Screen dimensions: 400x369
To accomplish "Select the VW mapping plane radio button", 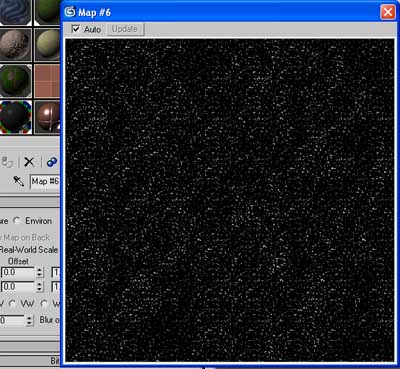I will tap(12, 304).
